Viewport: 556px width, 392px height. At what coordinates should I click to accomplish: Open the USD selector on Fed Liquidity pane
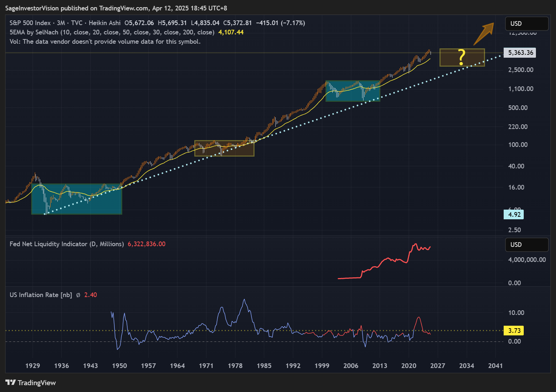[x=527, y=245]
